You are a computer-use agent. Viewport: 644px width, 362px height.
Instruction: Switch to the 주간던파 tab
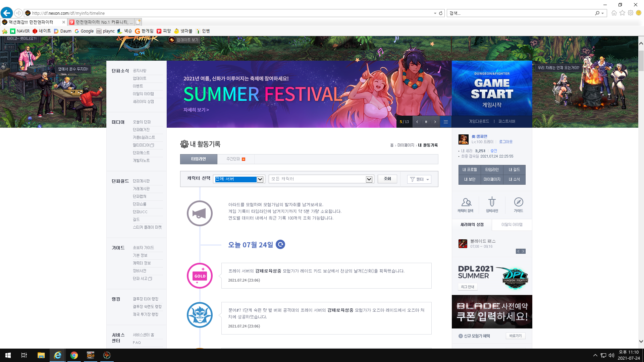click(236, 159)
